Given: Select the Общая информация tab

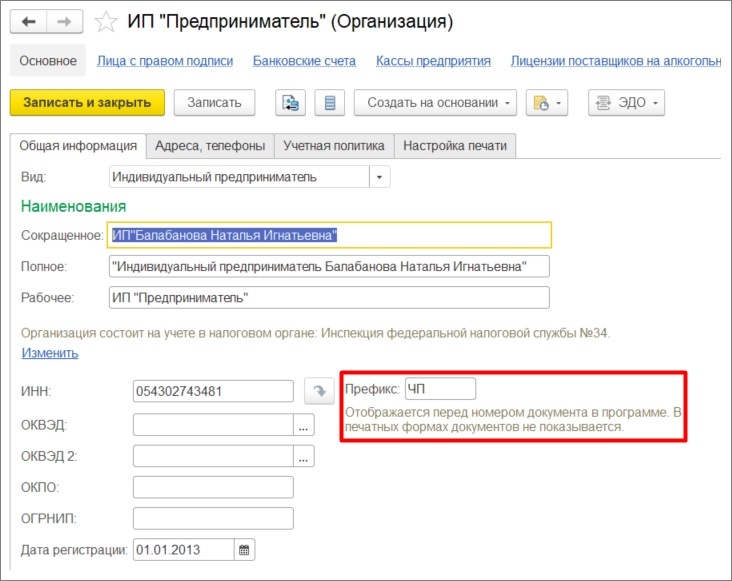Looking at the screenshot, I should click(x=78, y=146).
